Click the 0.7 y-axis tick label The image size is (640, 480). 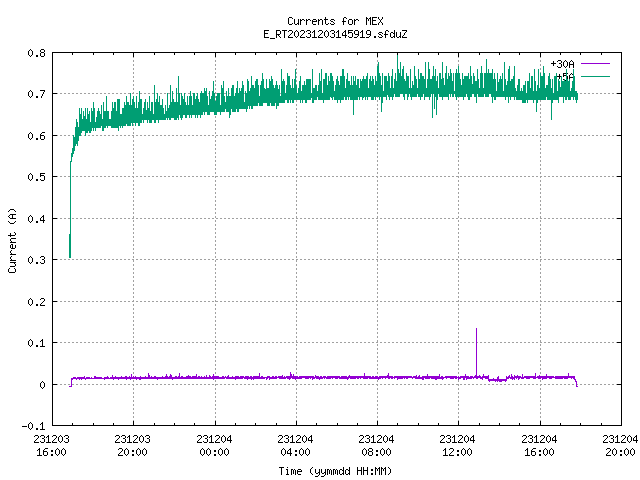click(x=36, y=94)
